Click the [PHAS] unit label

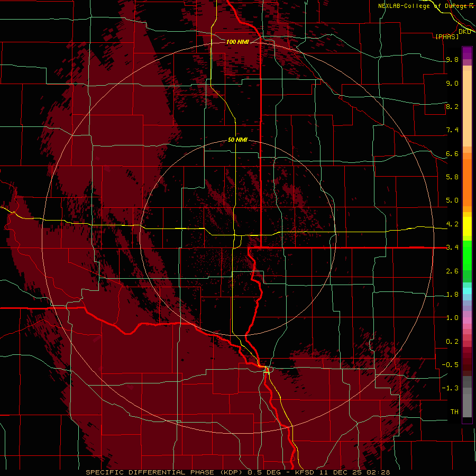point(447,36)
